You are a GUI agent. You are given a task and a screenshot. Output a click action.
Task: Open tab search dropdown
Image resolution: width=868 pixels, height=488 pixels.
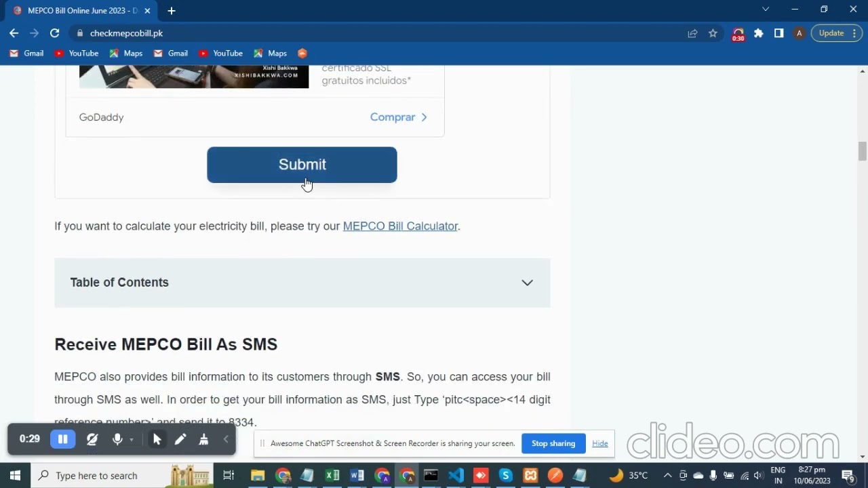[766, 9]
